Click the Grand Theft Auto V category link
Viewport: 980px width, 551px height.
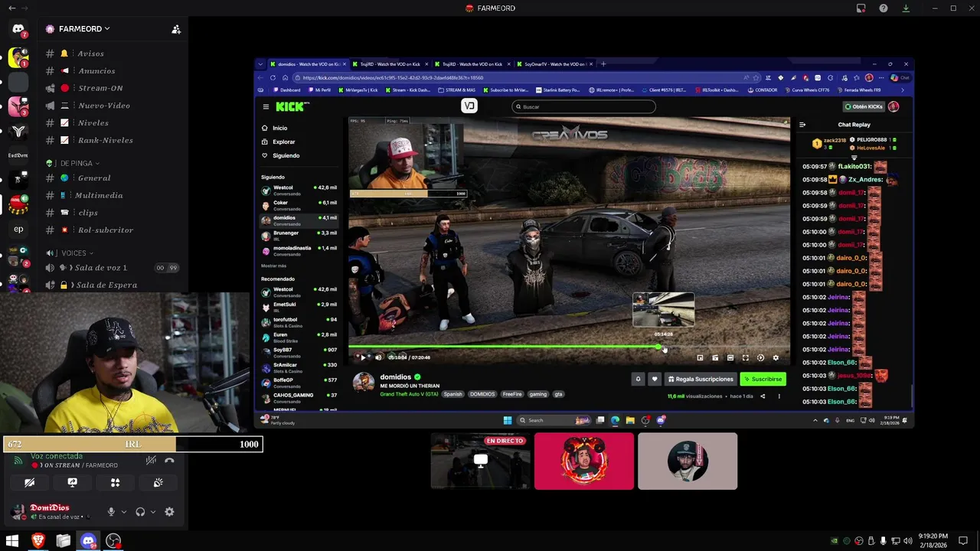(409, 394)
